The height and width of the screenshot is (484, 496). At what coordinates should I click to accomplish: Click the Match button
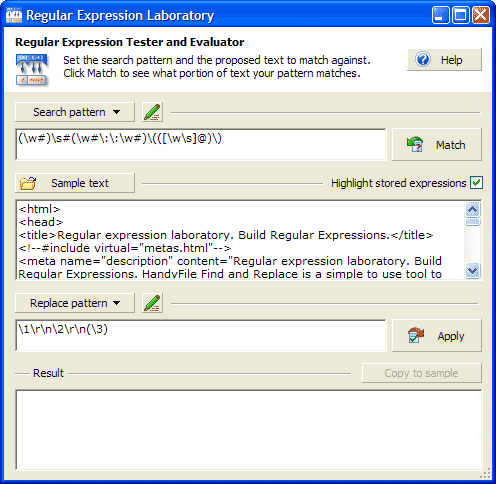(437, 145)
